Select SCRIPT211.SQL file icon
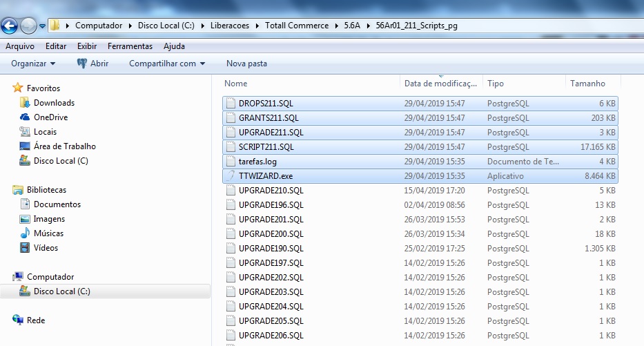 (x=231, y=146)
